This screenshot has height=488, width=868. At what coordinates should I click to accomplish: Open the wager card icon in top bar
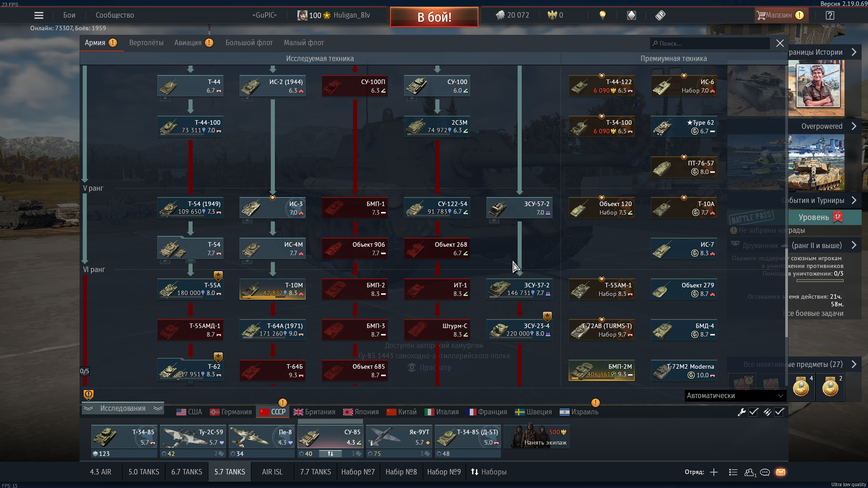click(x=632, y=15)
